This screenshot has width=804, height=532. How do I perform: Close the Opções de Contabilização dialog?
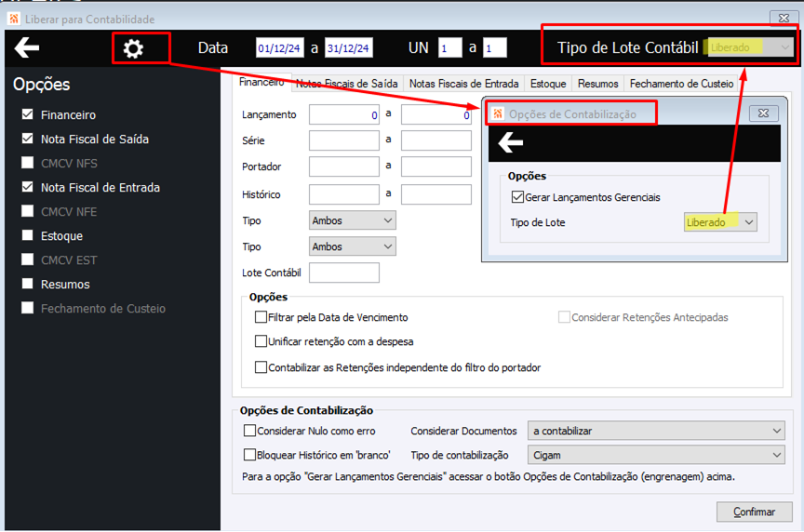[x=763, y=113]
